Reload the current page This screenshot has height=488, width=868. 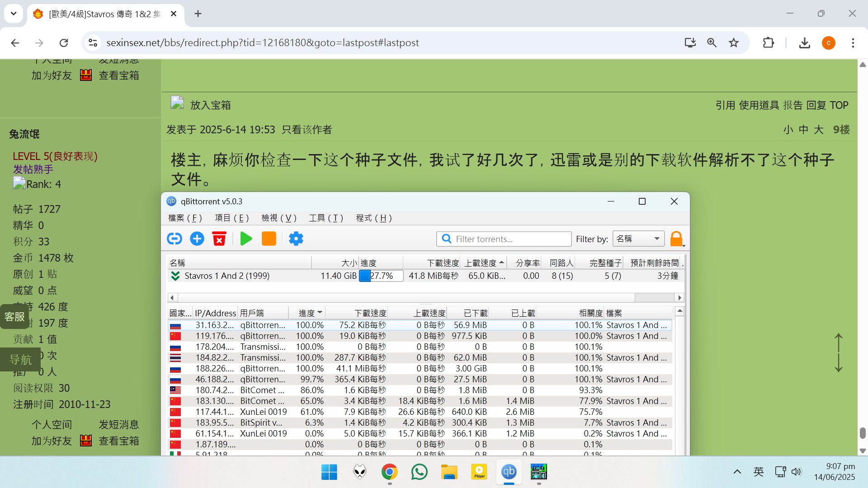pos(64,43)
